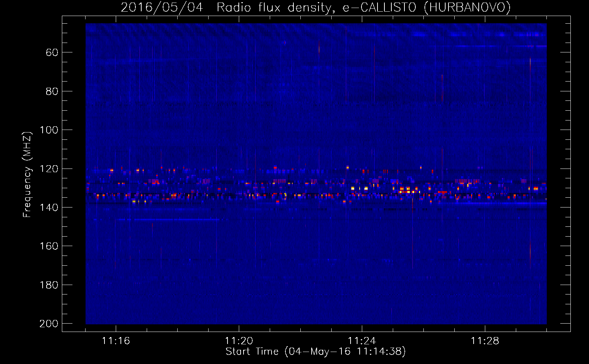Click the 60 frequency tick label
This screenshot has width=589, height=364.
pyautogui.click(x=52, y=52)
